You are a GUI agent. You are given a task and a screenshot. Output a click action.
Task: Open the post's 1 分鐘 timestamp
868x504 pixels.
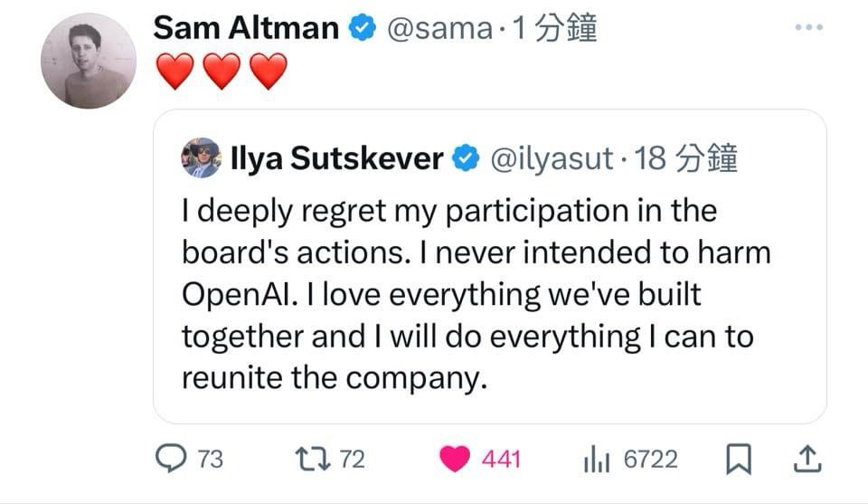pyautogui.click(x=553, y=29)
